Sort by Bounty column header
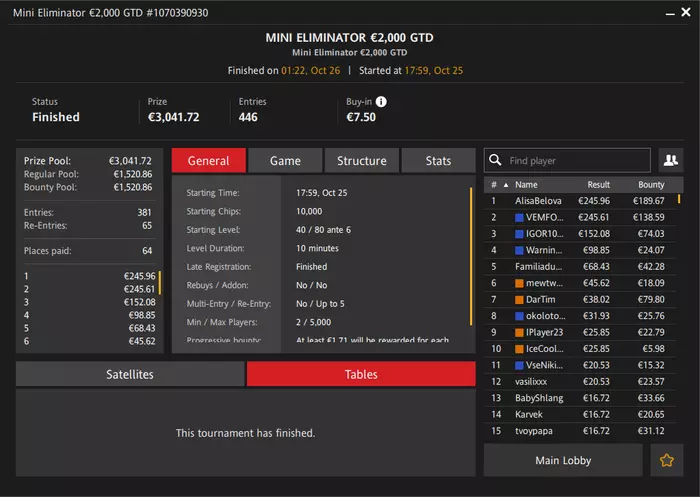 pos(651,185)
